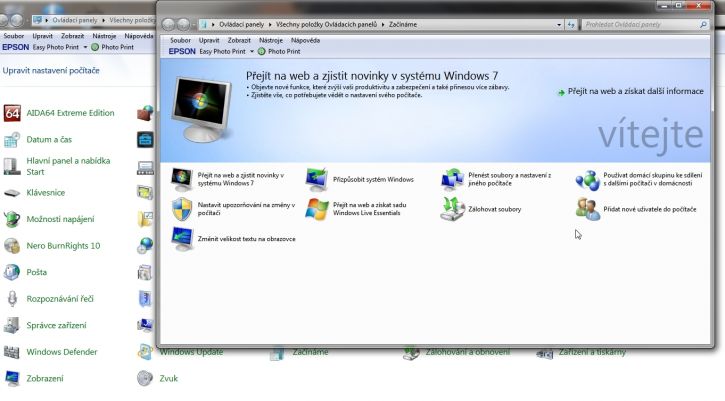The height and width of the screenshot is (401, 725).
Task: Open the Nápověda menu in front window
Action: tap(305, 40)
